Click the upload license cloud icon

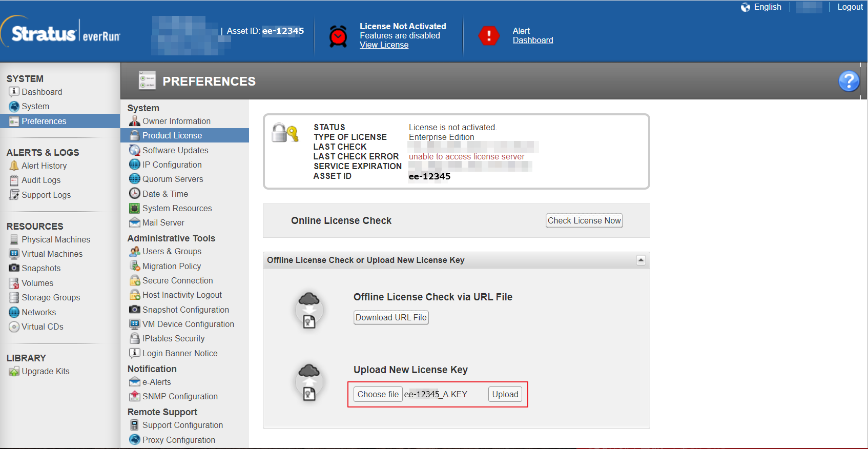(x=309, y=382)
